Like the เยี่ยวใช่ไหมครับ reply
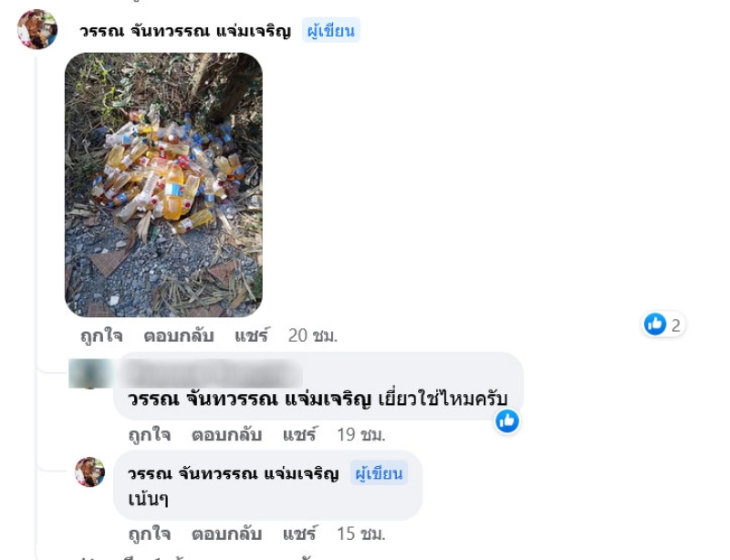Image resolution: width=730 pixels, height=560 pixels. click(150, 435)
